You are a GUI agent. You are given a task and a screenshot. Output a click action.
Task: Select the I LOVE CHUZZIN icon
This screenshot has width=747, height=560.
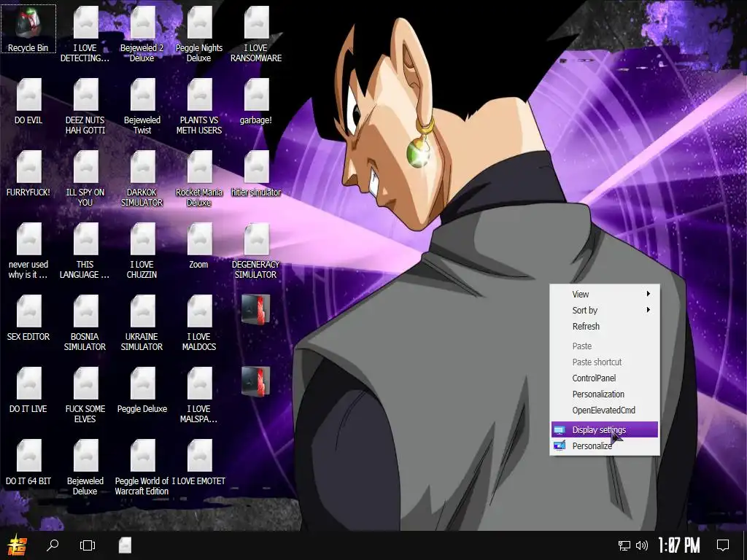(142, 252)
